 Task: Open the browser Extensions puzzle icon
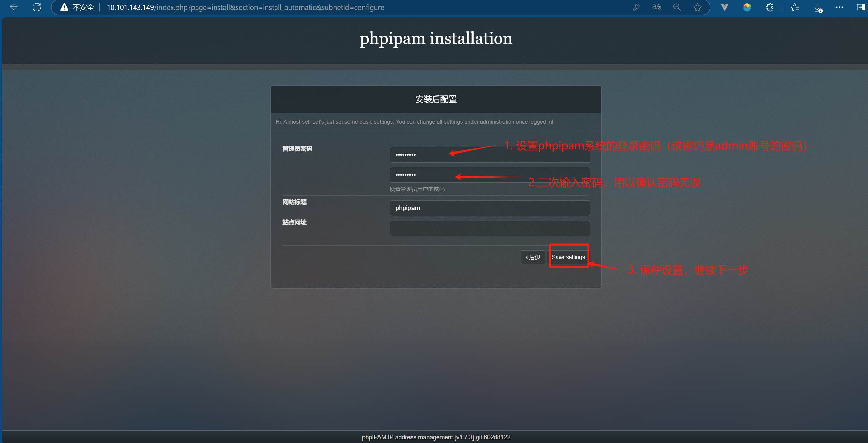click(770, 7)
